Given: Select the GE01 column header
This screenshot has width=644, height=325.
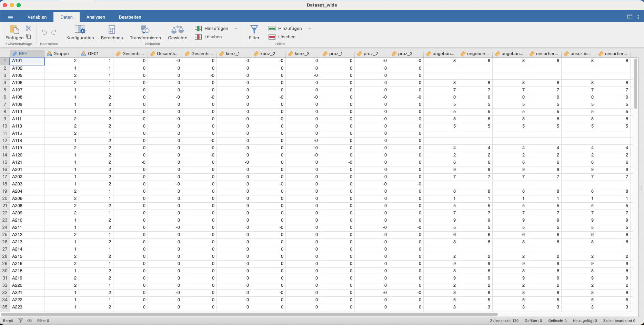Looking at the screenshot, I should pyautogui.click(x=96, y=54).
